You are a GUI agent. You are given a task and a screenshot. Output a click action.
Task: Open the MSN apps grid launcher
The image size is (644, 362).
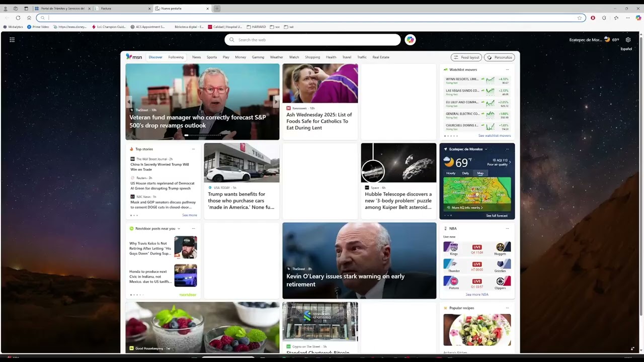[x=12, y=40]
